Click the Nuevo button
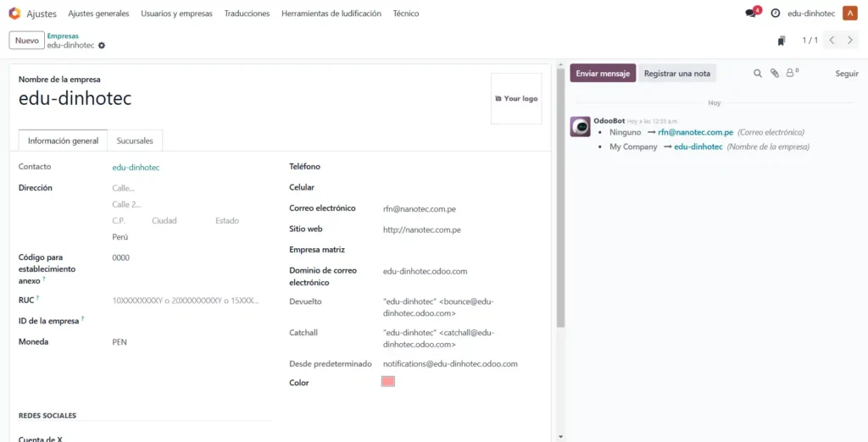This screenshot has height=442, width=868. [x=26, y=41]
